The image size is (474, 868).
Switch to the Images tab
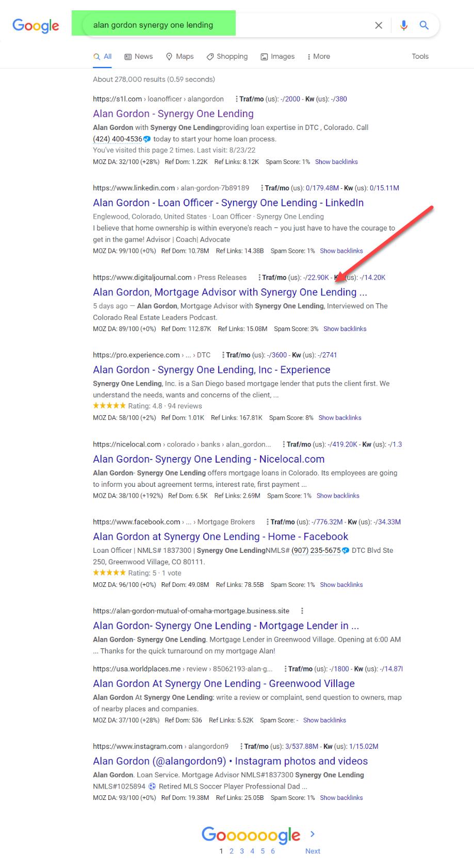pyautogui.click(x=277, y=57)
